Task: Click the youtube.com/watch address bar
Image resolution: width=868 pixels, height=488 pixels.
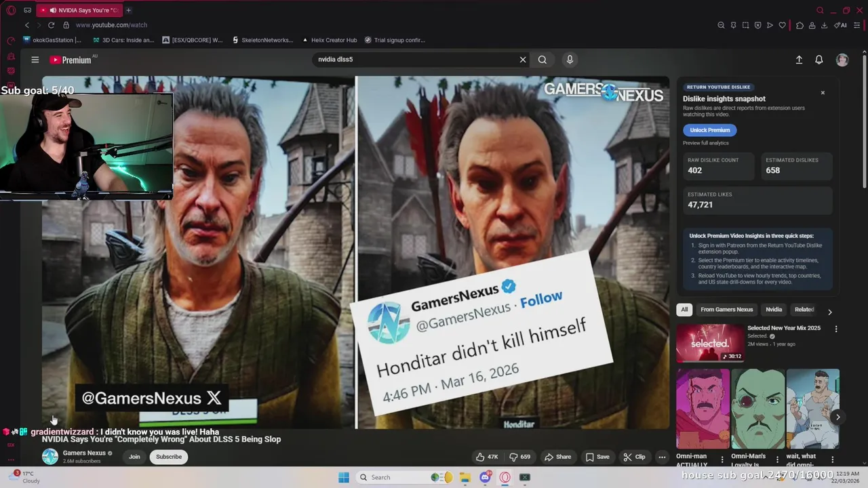Action: [111, 25]
